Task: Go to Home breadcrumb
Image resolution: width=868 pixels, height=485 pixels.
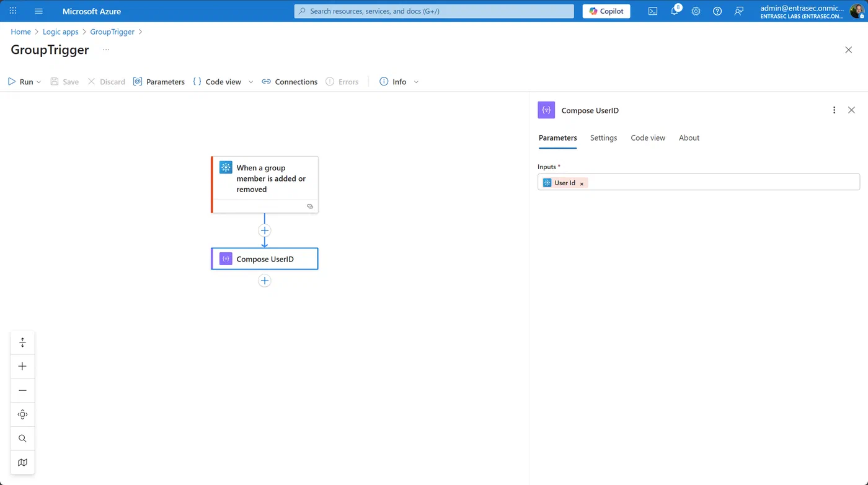Action: tap(21, 32)
